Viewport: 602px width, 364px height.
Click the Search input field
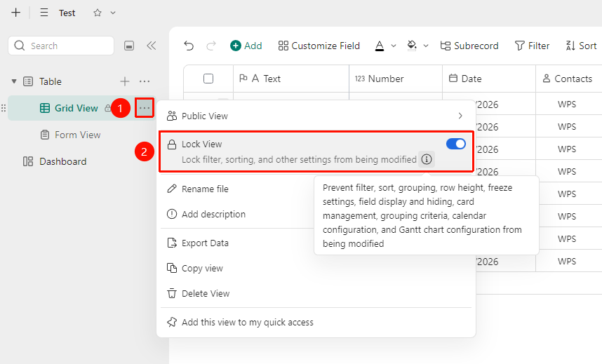coord(61,46)
